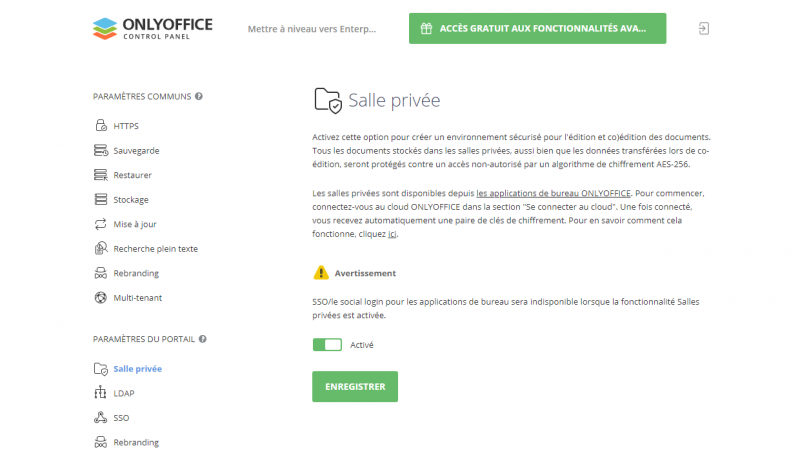The image size is (800, 457).
Task: Click the Mise à jour update icon
Action: point(100,224)
